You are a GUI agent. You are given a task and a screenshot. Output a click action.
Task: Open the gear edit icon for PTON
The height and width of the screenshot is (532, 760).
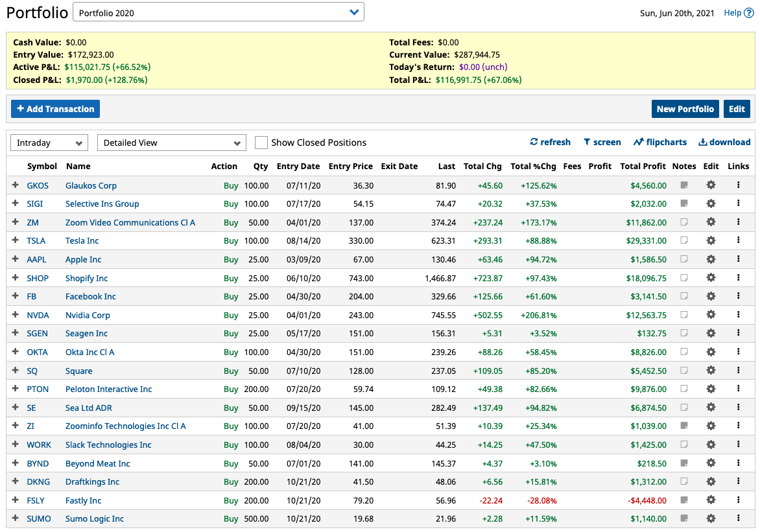pyautogui.click(x=711, y=389)
